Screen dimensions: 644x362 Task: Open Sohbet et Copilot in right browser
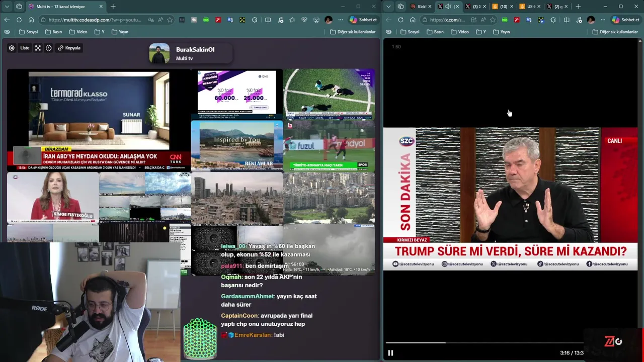point(625,20)
